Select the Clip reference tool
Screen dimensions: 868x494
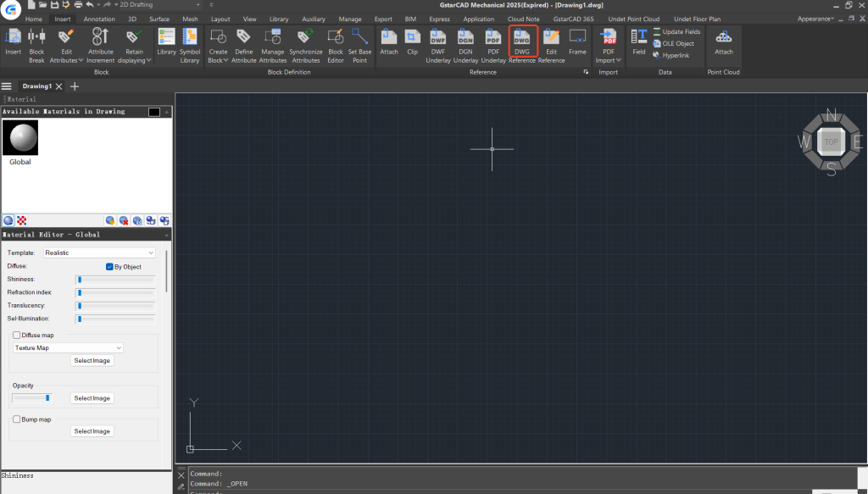click(413, 42)
